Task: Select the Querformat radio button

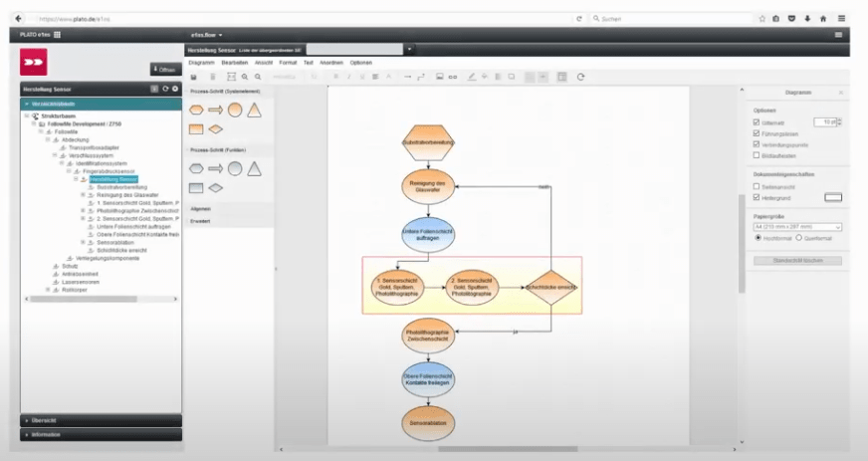Action: pyautogui.click(x=798, y=238)
